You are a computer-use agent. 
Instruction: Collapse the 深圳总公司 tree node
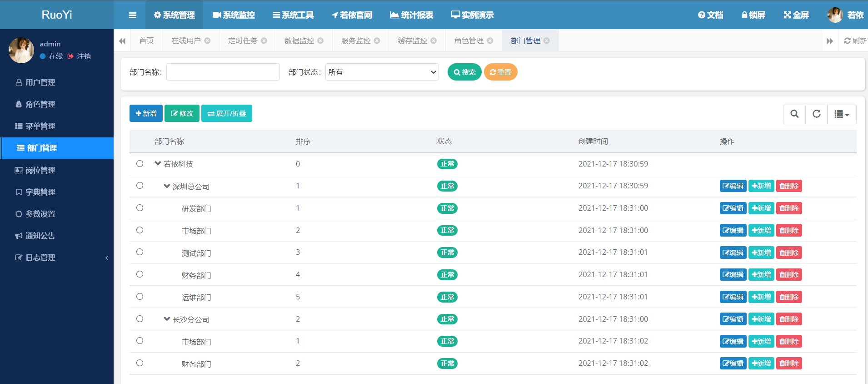(x=167, y=186)
